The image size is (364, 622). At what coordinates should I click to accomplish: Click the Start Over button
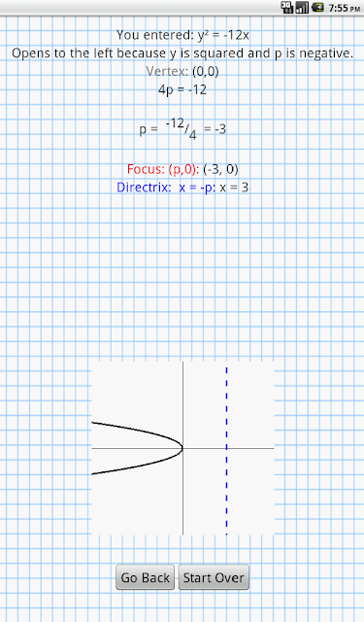click(214, 577)
